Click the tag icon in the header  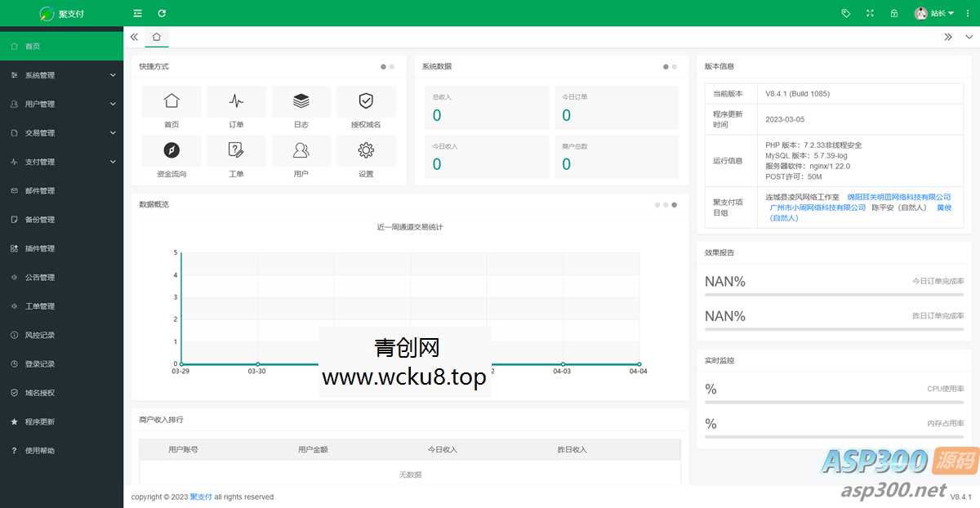[845, 12]
